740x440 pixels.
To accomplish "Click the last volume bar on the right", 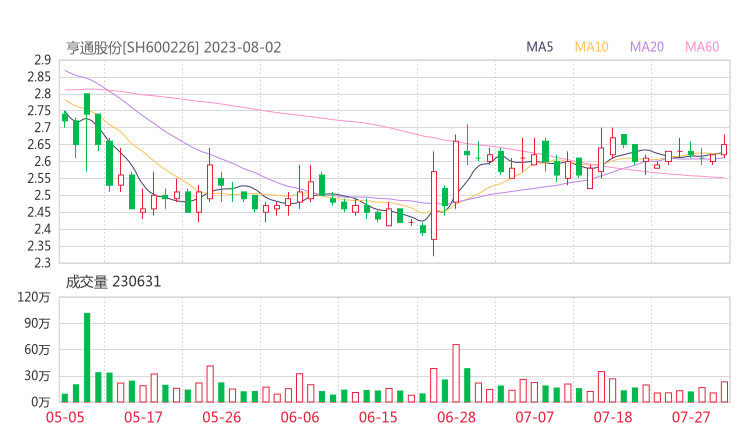I will tap(724, 392).
